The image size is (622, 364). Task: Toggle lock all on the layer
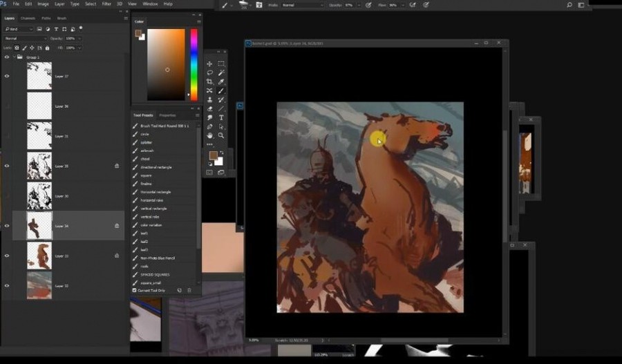47,48
